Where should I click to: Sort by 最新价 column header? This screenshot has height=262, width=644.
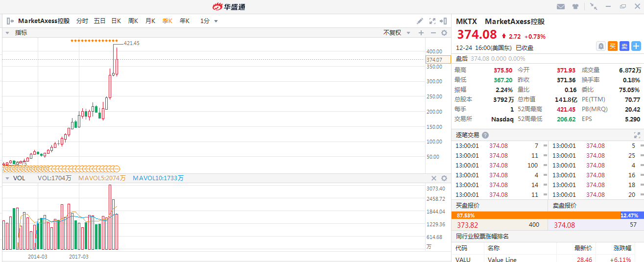pyautogui.click(x=583, y=248)
